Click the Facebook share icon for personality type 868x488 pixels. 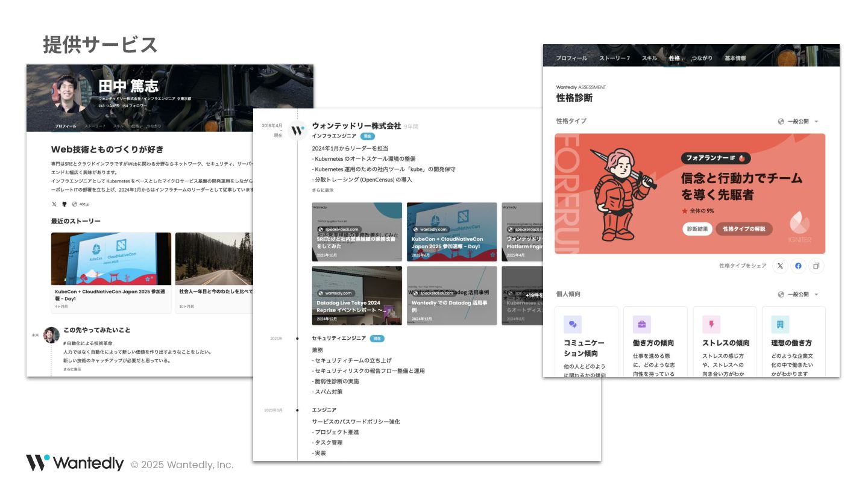[798, 266]
